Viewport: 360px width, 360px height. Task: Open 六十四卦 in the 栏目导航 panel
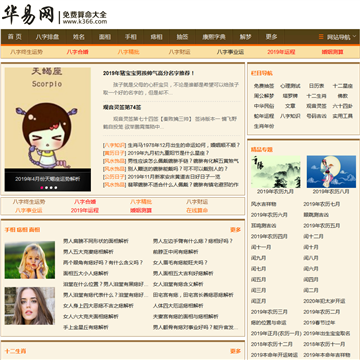pos(343,106)
